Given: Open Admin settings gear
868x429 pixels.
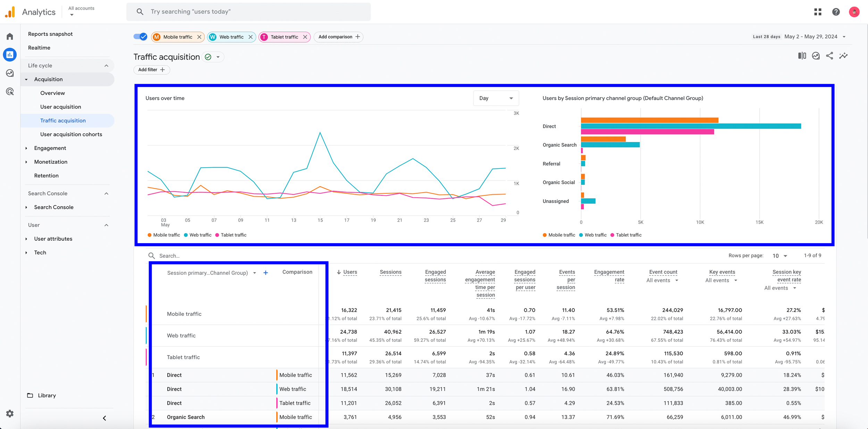Looking at the screenshot, I should pos(10,413).
